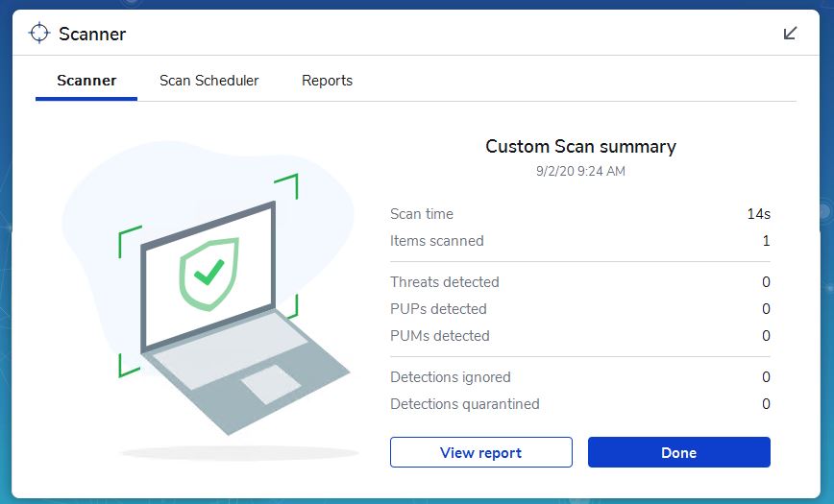Click the Scanner title text in header
The image size is (834, 504).
(92, 35)
